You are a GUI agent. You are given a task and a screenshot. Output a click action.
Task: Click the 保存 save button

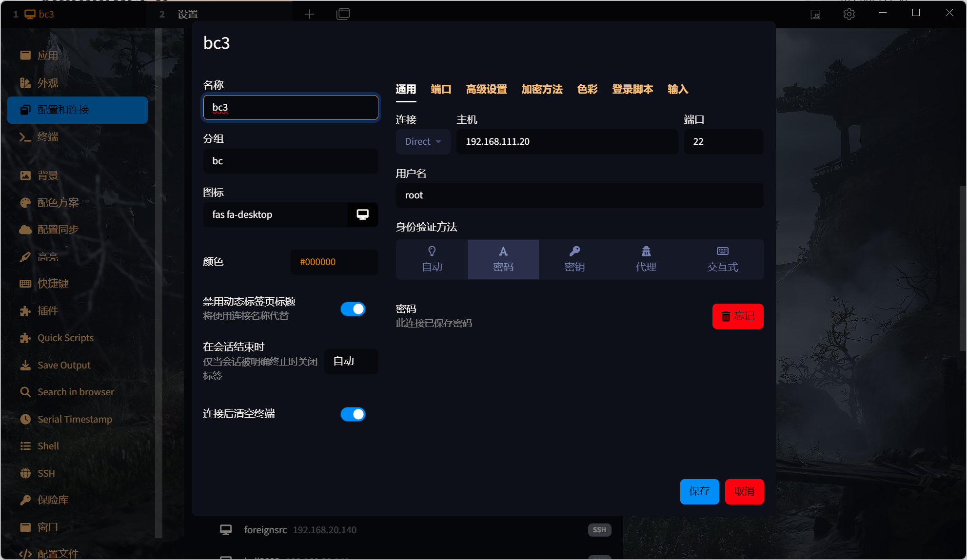(699, 492)
